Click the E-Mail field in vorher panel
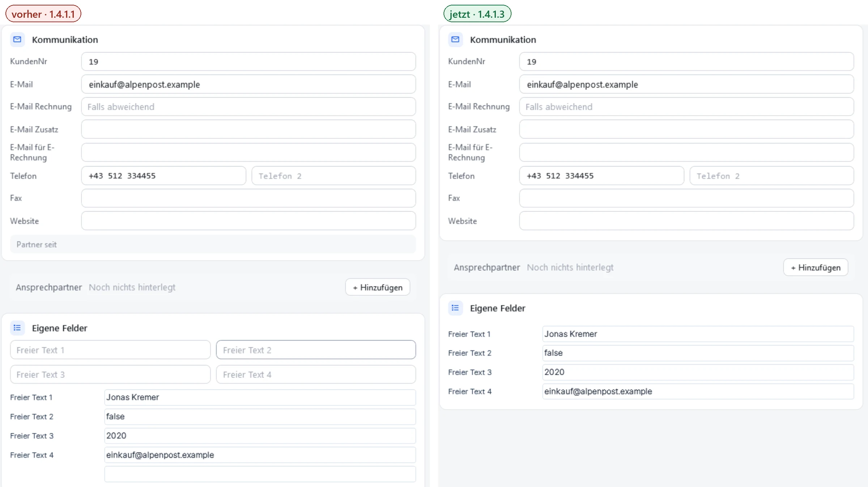The height and width of the screenshot is (487, 868). pyautogui.click(x=248, y=84)
